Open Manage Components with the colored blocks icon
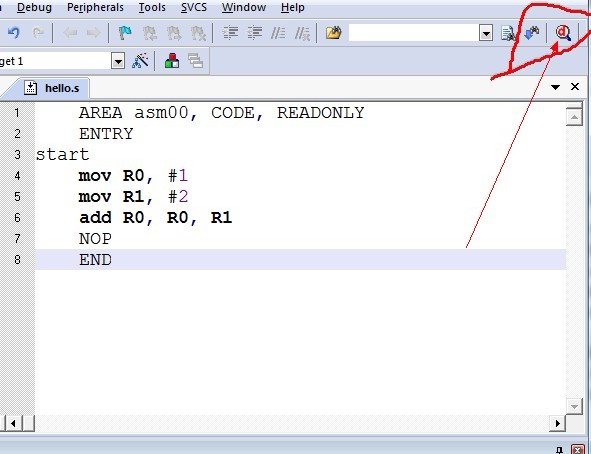591x454 pixels. pos(172,61)
